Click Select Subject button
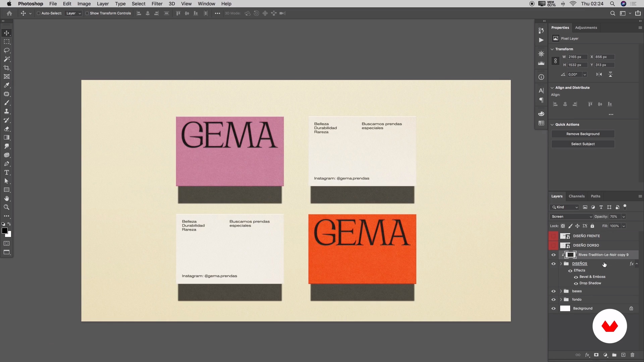 (583, 144)
